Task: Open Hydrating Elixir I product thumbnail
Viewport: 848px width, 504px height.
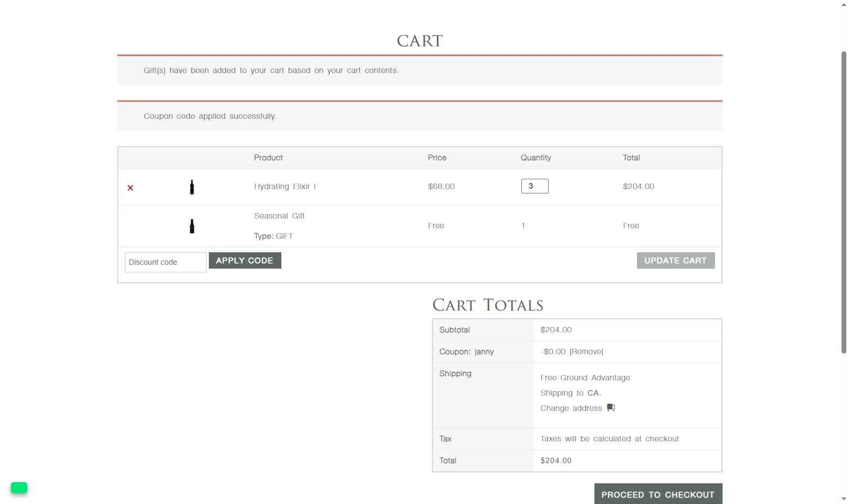Action: [x=192, y=187]
